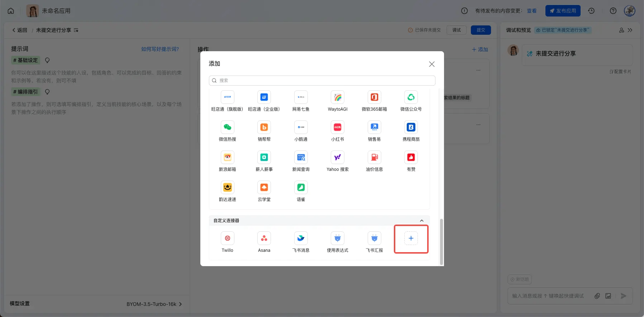This screenshot has height=317, width=644.
Task: Select the 销售易 connector
Action: coord(375,127)
